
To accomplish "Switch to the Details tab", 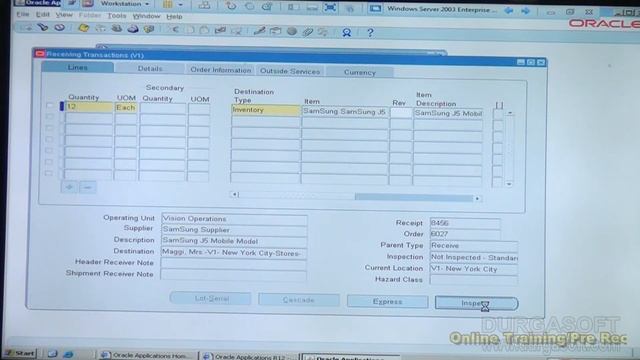I will (x=150, y=69).
